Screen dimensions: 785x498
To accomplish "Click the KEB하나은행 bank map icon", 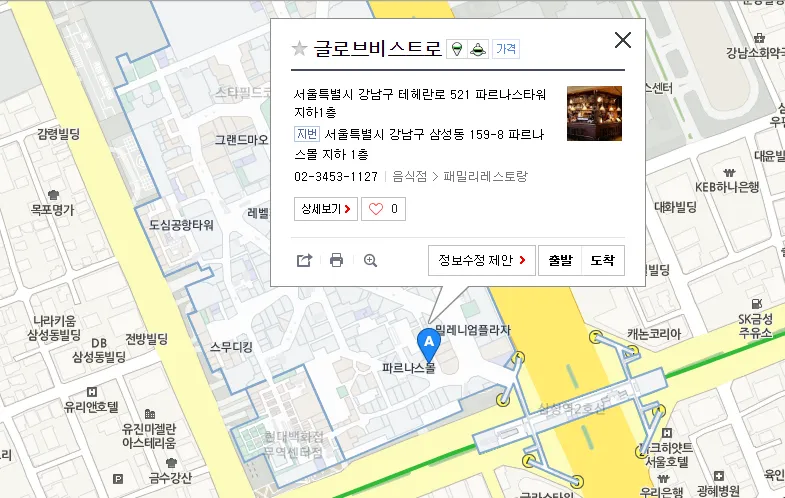I will pos(729,173).
